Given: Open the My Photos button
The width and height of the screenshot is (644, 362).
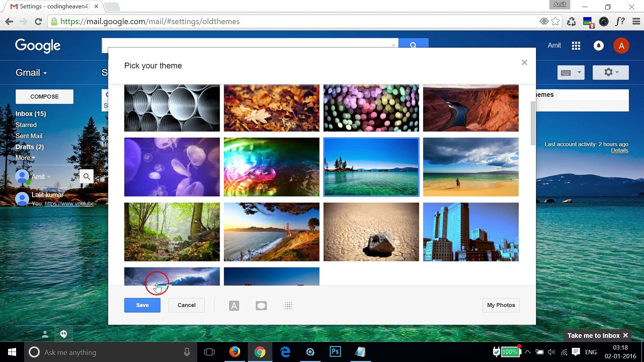Looking at the screenshot, I should click(x=501, y=305).
